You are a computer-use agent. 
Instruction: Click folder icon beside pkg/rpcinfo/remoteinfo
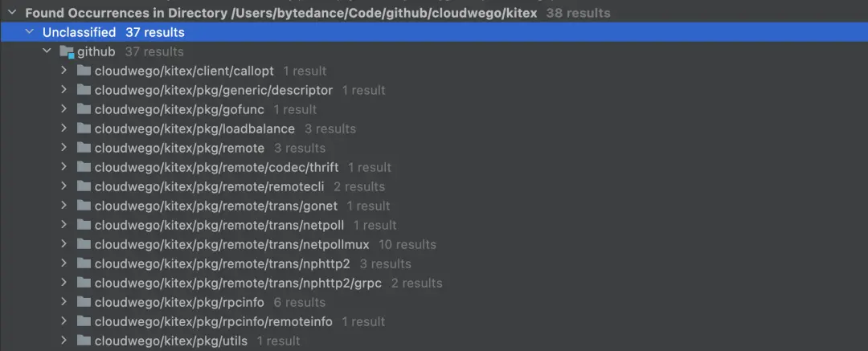(84, 321)
